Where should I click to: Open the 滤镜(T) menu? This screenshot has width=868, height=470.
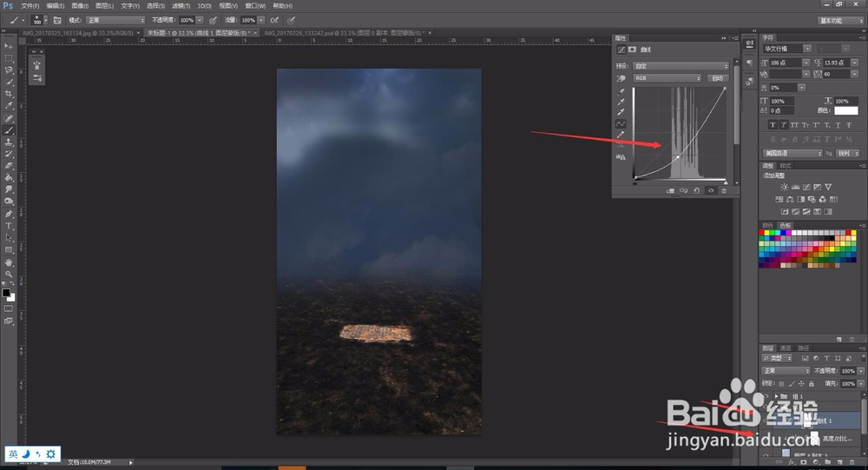[181, 5]
